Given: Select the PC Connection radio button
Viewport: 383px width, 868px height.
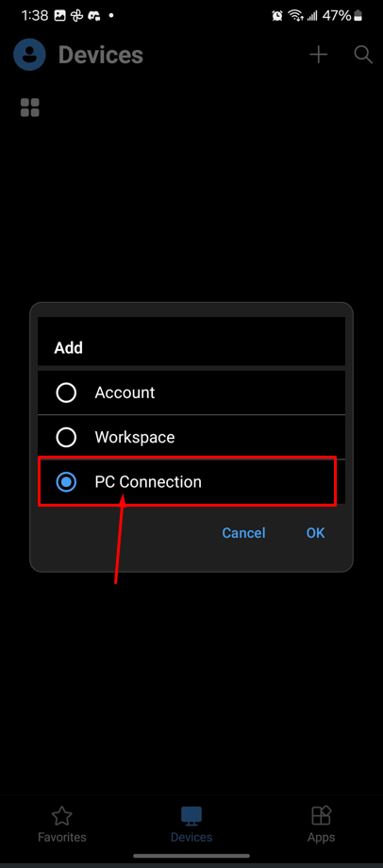Looking at the screenshot, I should (66, 482).
